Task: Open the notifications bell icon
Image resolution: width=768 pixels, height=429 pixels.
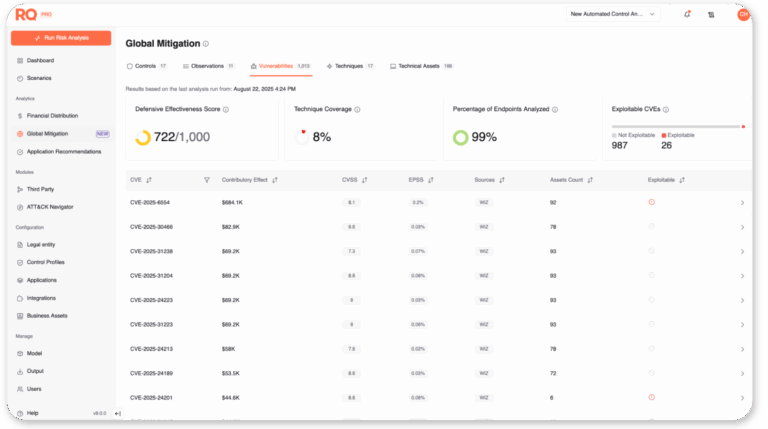Action: click(687, 14)
